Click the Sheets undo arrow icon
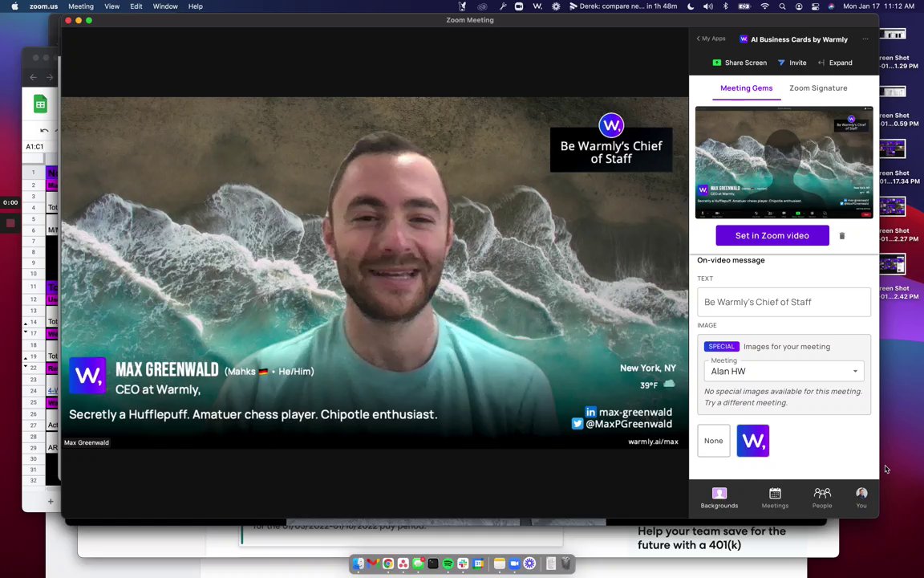924x578 pixels. click(44, 130)
